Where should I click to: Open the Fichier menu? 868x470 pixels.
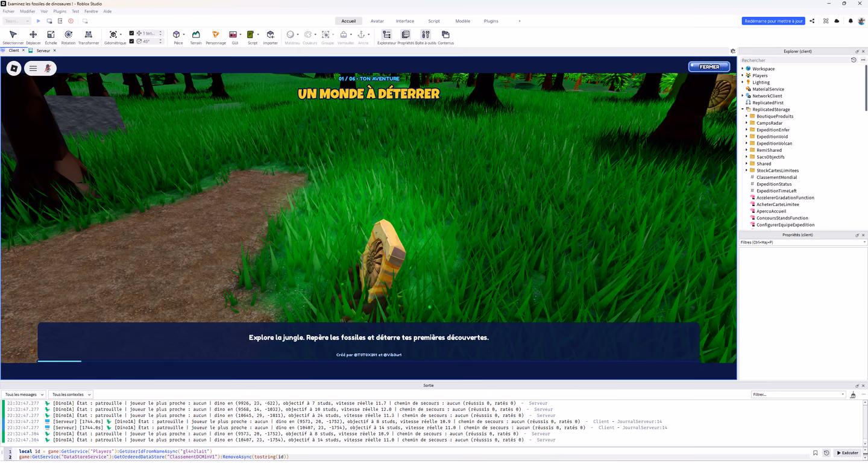pos(8,11)
